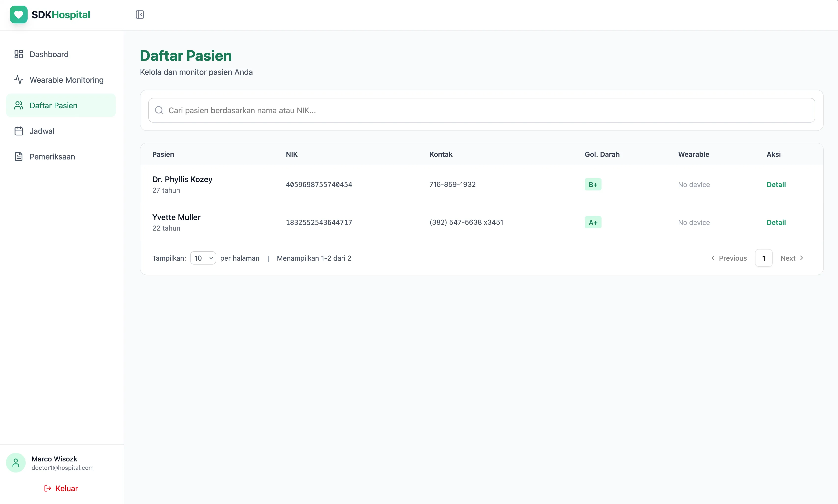
Task: Click the Jadwal calendar icon
Action: 19,131
